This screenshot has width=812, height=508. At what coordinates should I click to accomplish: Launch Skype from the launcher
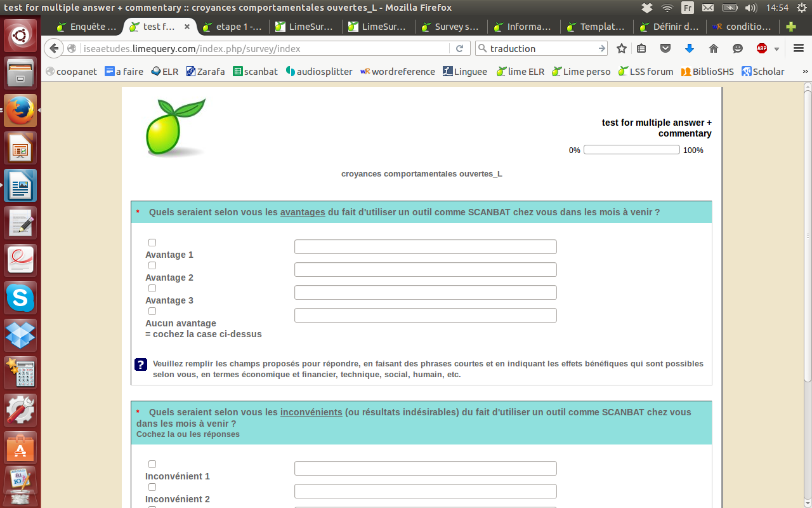[x=20, y=298]
